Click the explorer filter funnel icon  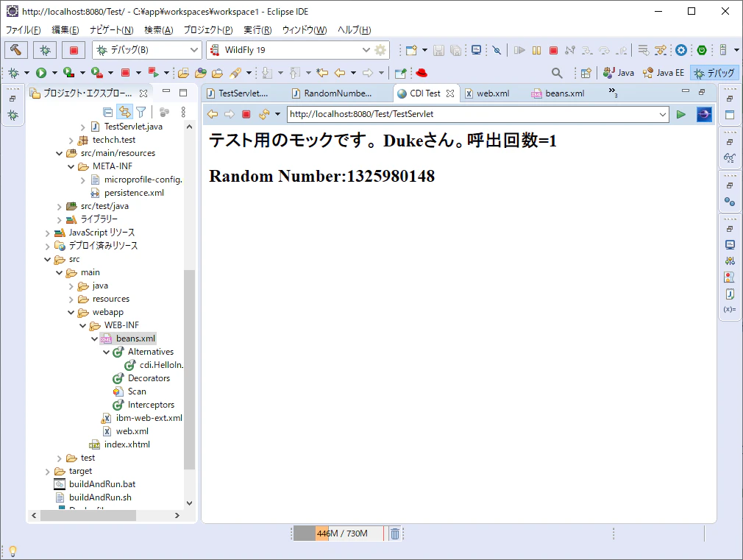141,113
